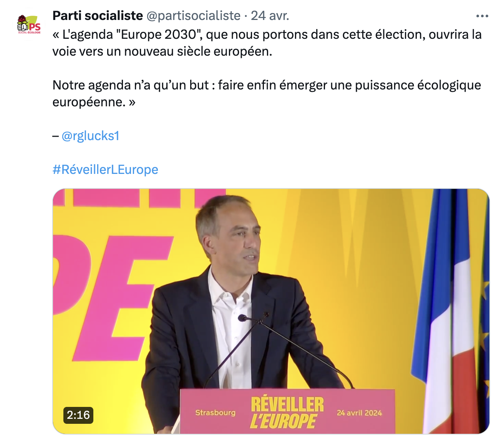Viewport: 504px width, 443px height.
Task: Click the microphone in the video frame
Action: click(x=243, y=318)
